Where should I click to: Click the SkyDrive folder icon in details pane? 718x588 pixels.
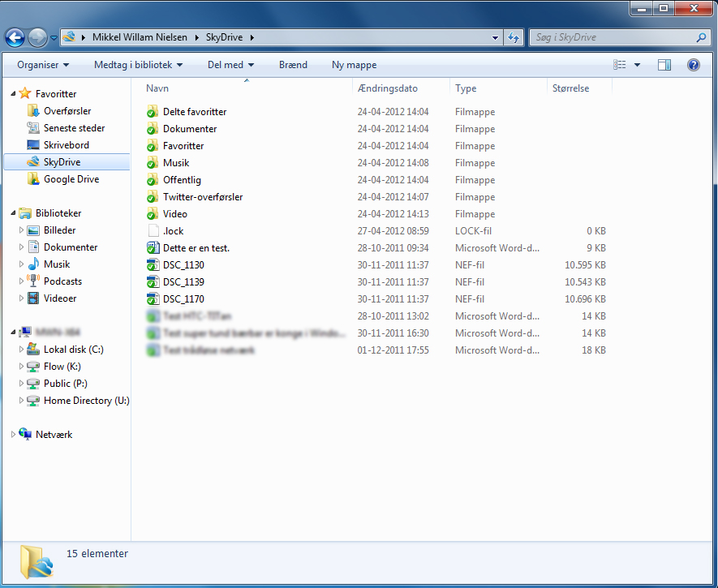pos(37,561)
